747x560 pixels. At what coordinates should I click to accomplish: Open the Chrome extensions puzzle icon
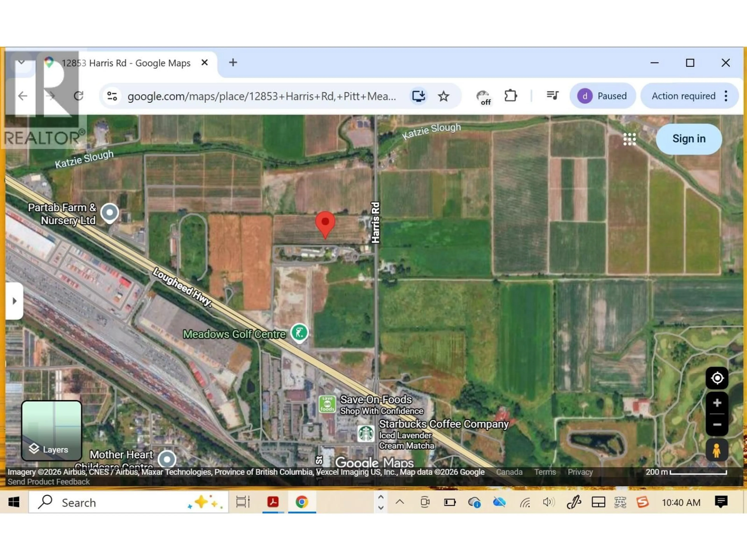(511, 96)
